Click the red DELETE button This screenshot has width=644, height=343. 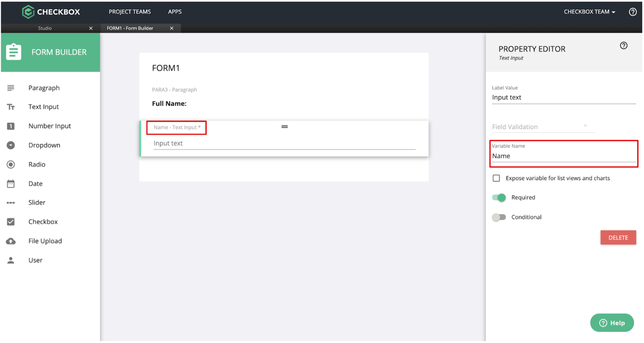pyautogui.click(x=618, y=238)
